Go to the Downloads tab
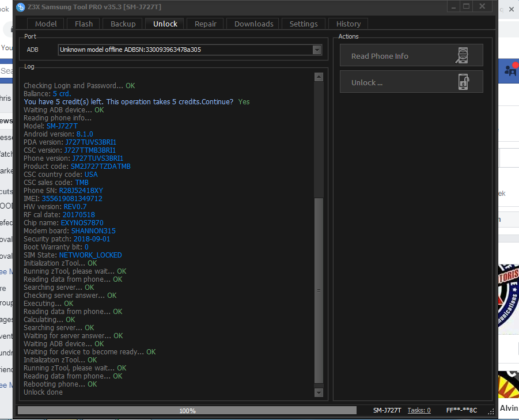The height and width of the screenshot is (420, 519). coord(254,24)
